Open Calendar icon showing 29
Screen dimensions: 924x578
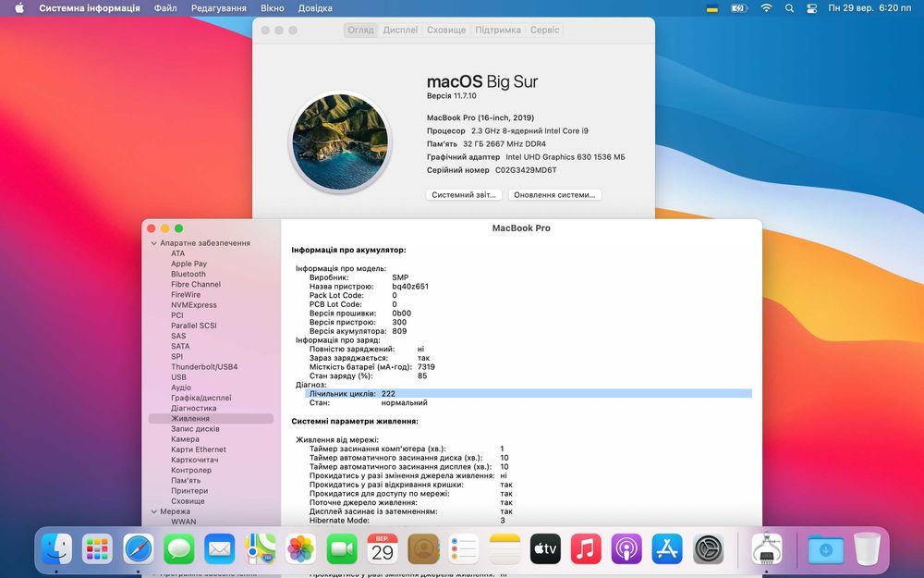(x=383, y=549)
